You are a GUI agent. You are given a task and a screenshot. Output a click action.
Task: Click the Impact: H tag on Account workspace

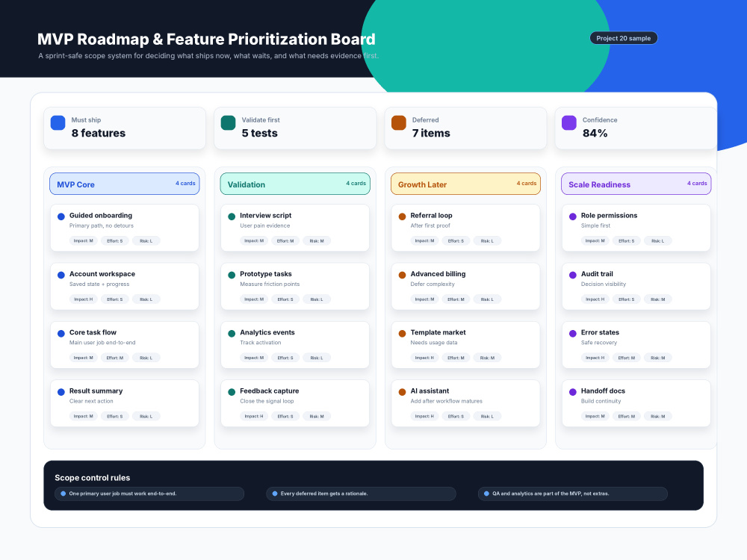point(84,299)
